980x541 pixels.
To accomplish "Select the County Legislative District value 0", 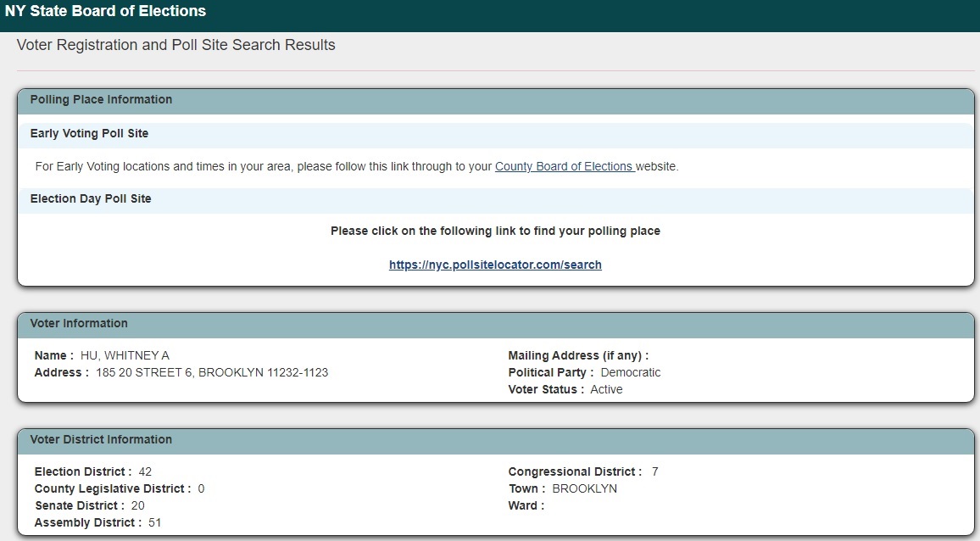I will coord(201,488).
